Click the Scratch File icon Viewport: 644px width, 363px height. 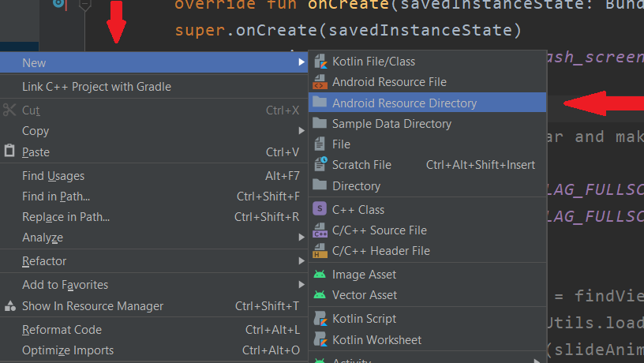point(320,165)
